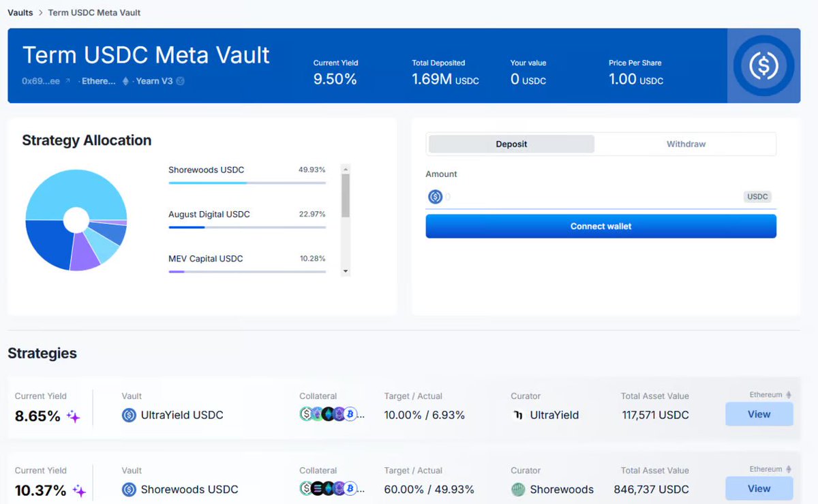Click View button for Shorewoods USDC
The height and width of the screenshot is (504, 818).
coord(759,488)
